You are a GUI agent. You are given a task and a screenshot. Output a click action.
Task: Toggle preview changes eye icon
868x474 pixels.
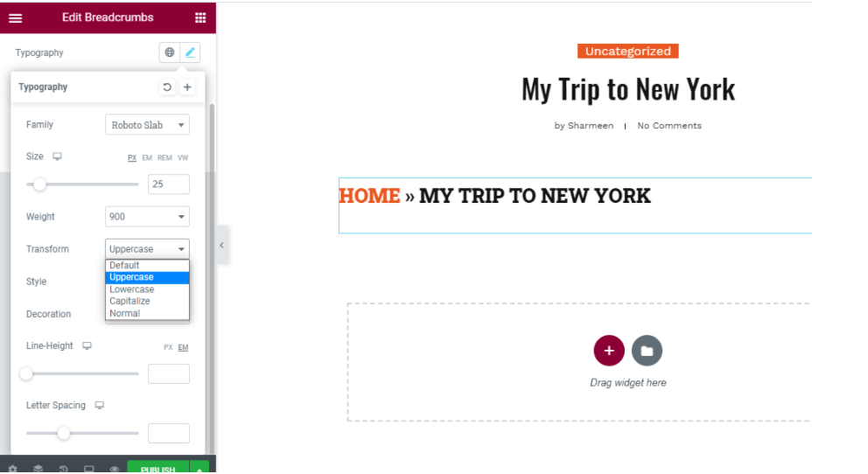click(114, 468)
